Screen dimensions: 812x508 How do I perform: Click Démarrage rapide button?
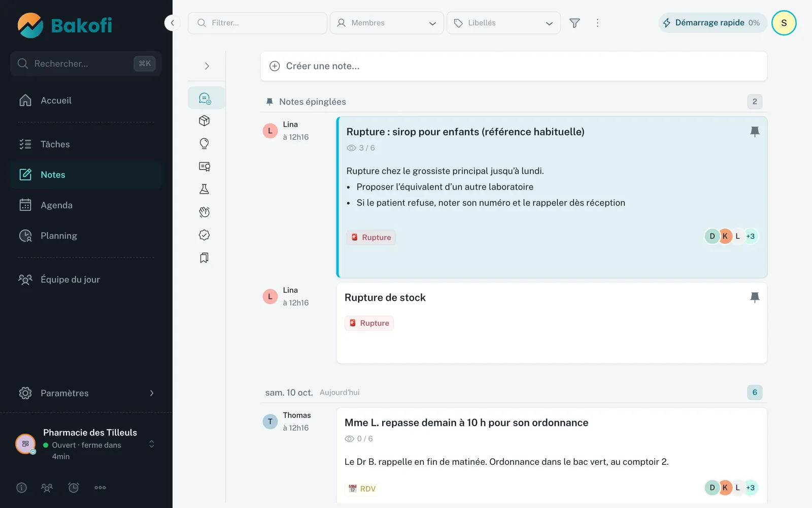coord(713,23)
